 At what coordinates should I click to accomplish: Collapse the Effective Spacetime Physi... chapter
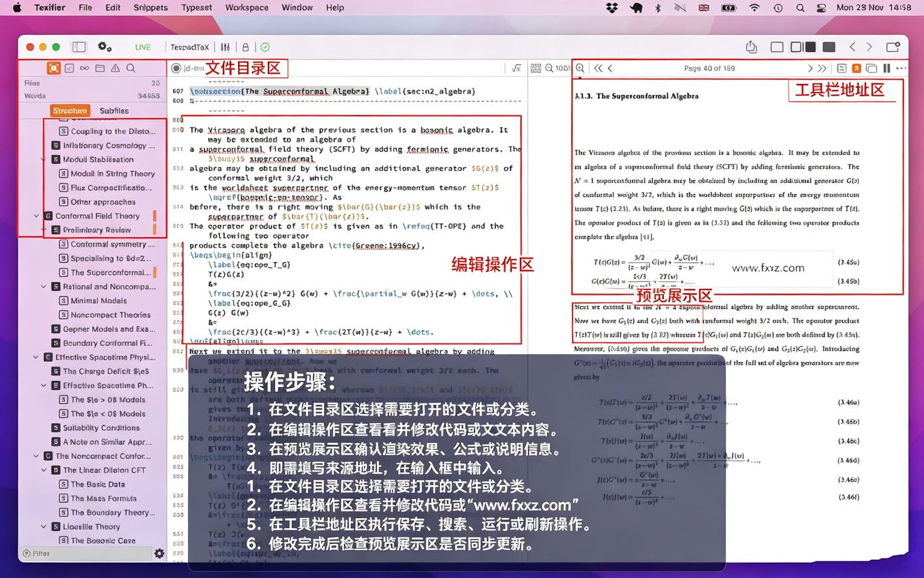(36, 357)
